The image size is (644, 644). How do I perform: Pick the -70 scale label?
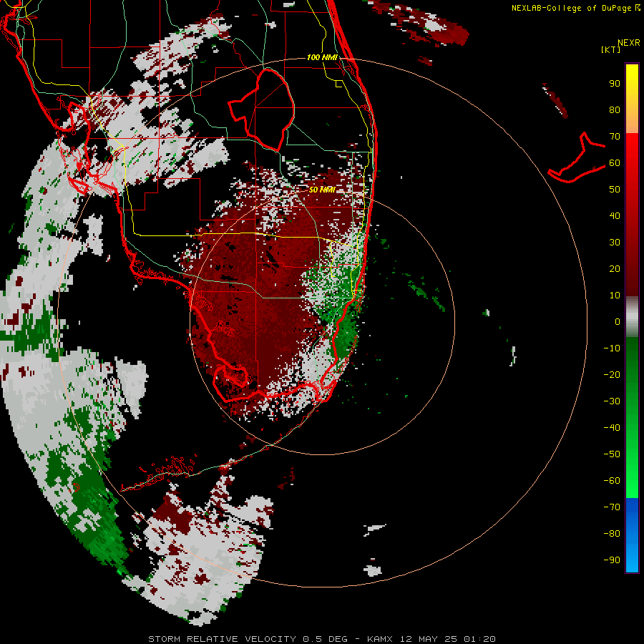(x=612, y=507)
